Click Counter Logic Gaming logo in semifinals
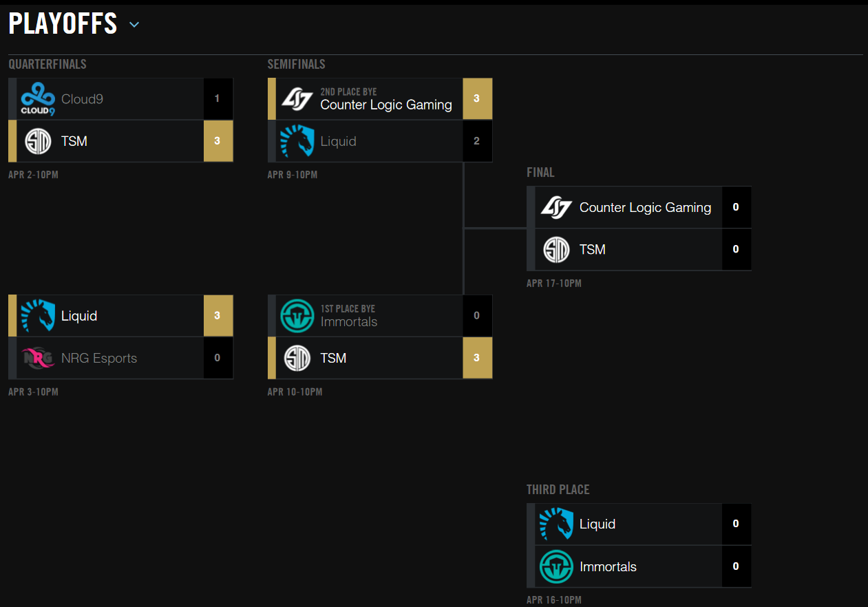 pos(297,99)
